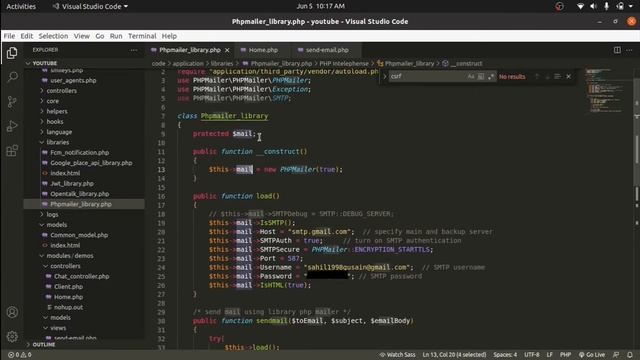Open Common_model.php in explorer
Viewport: 640px width, 360px height.
(x=79, y=235)
